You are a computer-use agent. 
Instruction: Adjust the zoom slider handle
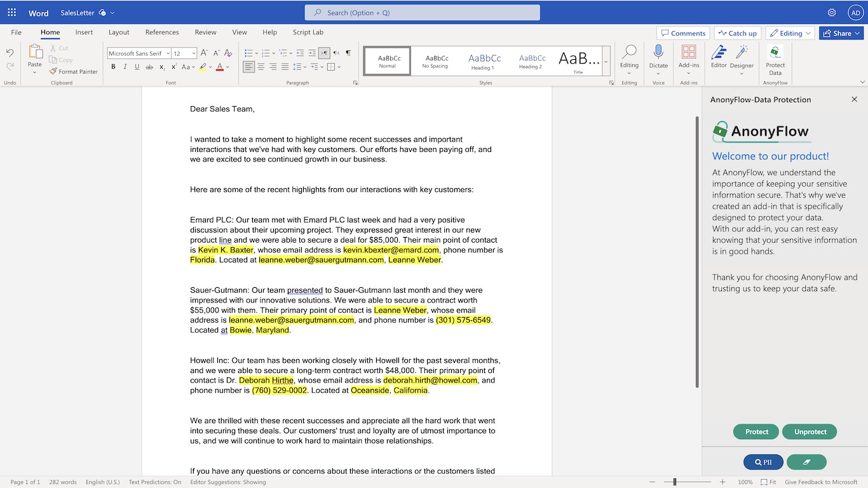(675, 482)
